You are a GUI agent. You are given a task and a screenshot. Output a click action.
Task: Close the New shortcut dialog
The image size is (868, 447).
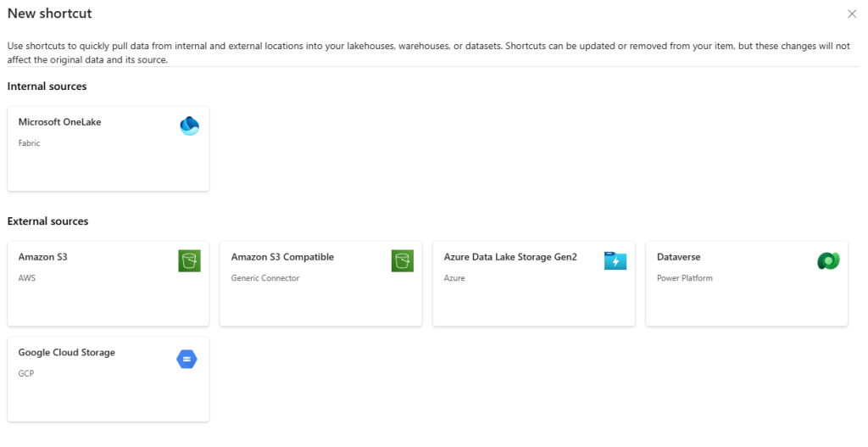point(852,14)
